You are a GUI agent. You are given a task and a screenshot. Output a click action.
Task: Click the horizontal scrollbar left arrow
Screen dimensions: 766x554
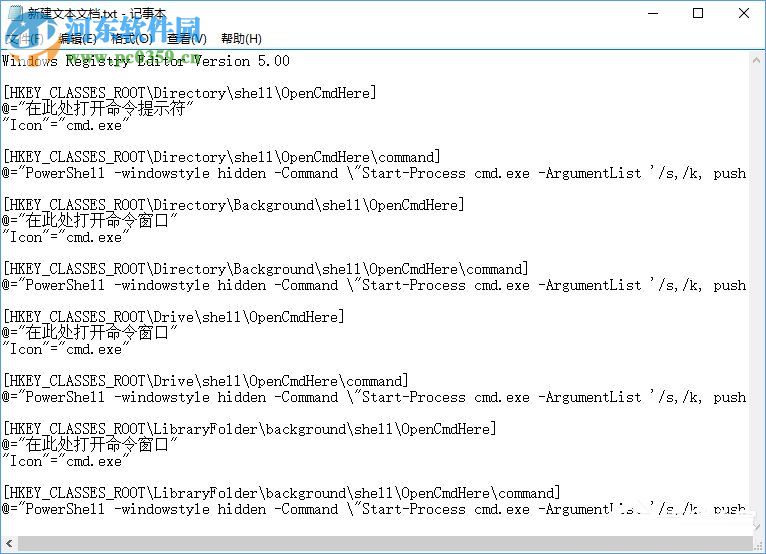(9, 543)
